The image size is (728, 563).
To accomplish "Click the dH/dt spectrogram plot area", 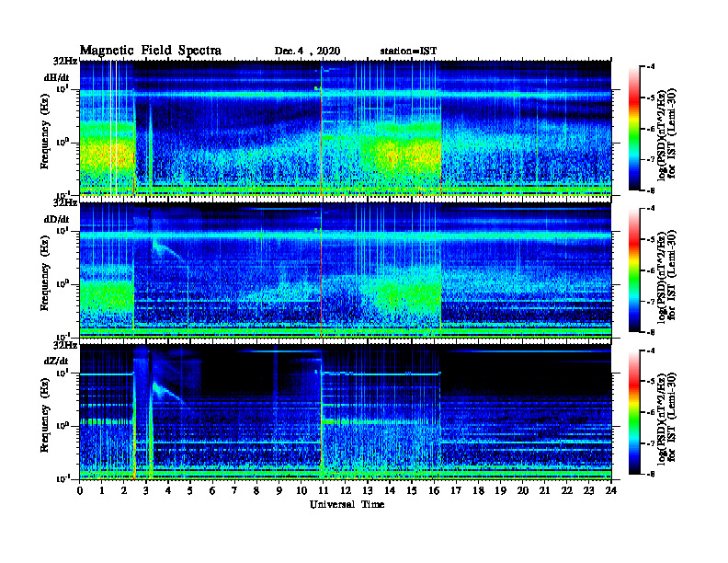I will pyautogui.click(x=346, y=128).
